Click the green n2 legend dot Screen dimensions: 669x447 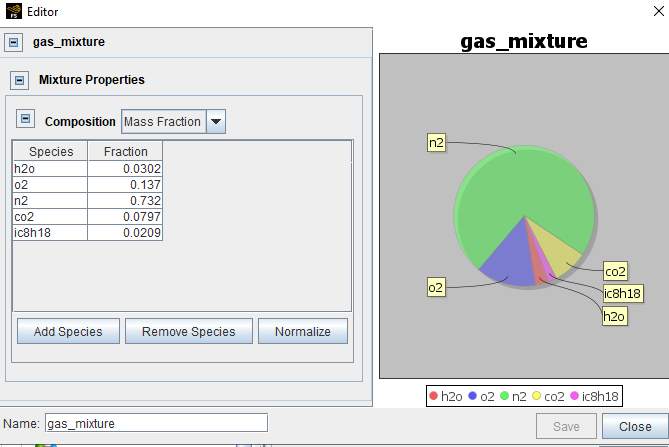(504, 396)
